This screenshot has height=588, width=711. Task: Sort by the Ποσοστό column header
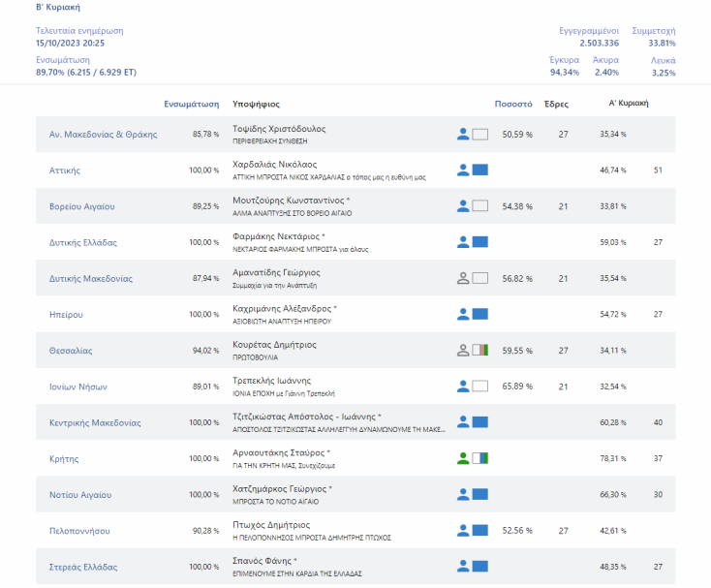pos(512,104)
